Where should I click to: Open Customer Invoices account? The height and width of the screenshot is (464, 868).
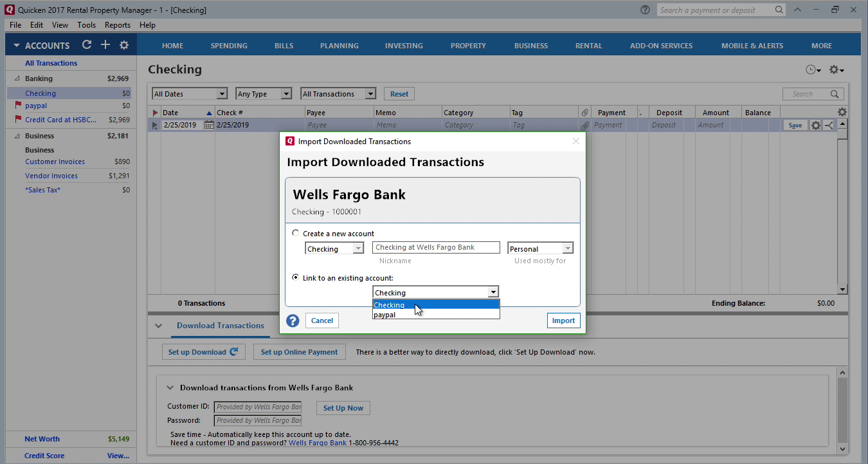click(55, 162)
